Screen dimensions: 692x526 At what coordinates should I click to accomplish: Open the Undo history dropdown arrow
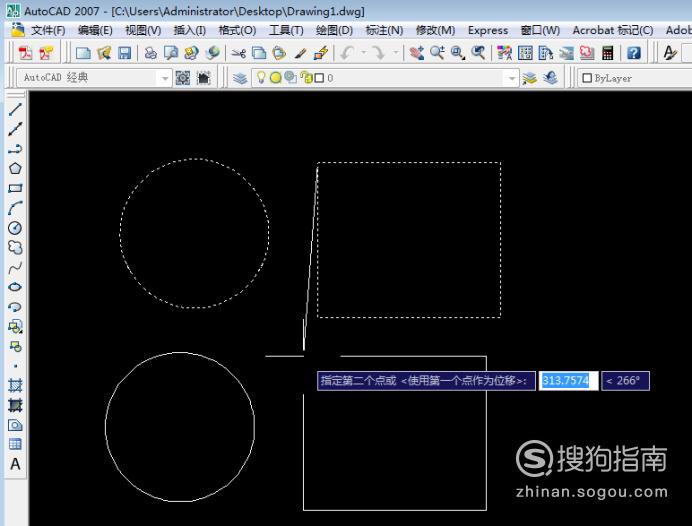pos(364,53)
